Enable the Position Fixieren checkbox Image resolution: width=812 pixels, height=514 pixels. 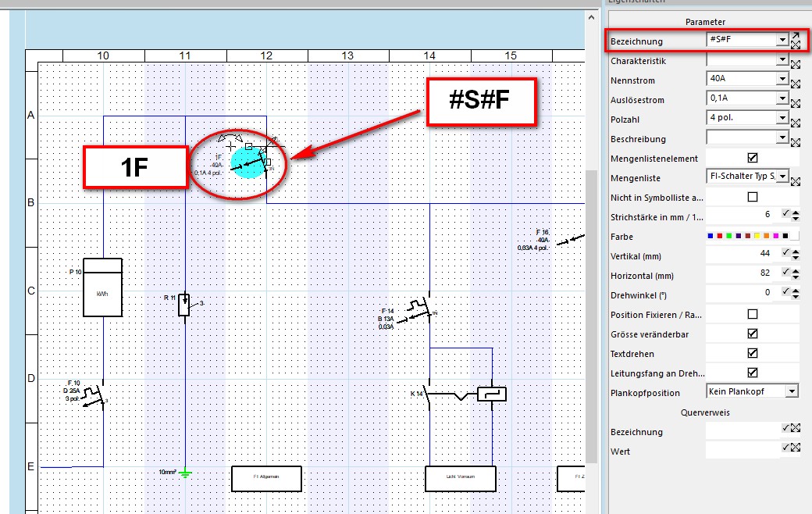753,315
